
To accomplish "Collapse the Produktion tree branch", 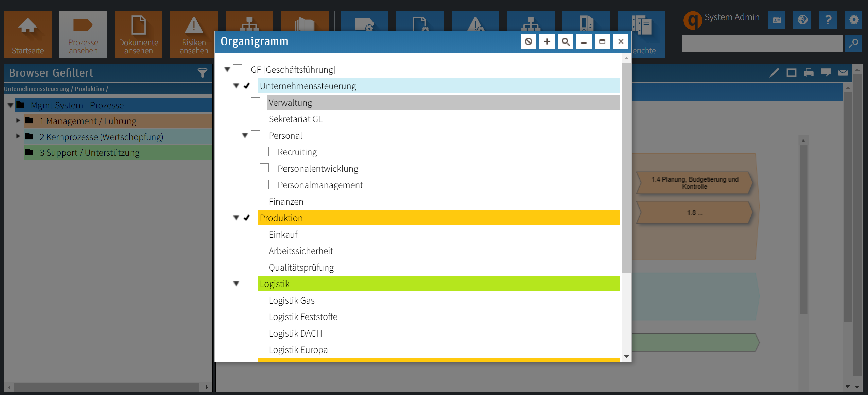I will [x=236, y=217].
